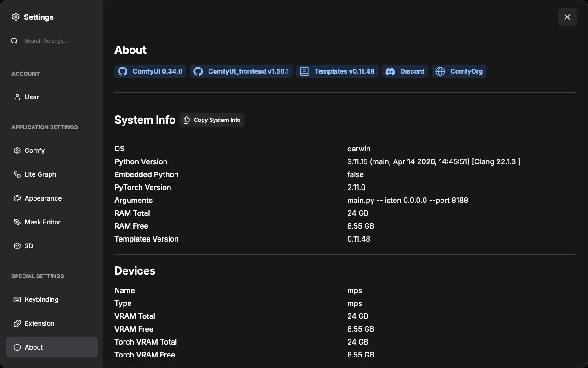Visit the Discord link
The image size is (588, 368).
(405, 71)
